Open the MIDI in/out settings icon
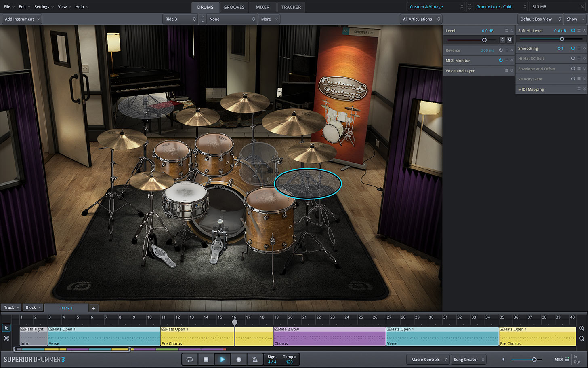This screenshot has height=368, width=588. [567, 359]
